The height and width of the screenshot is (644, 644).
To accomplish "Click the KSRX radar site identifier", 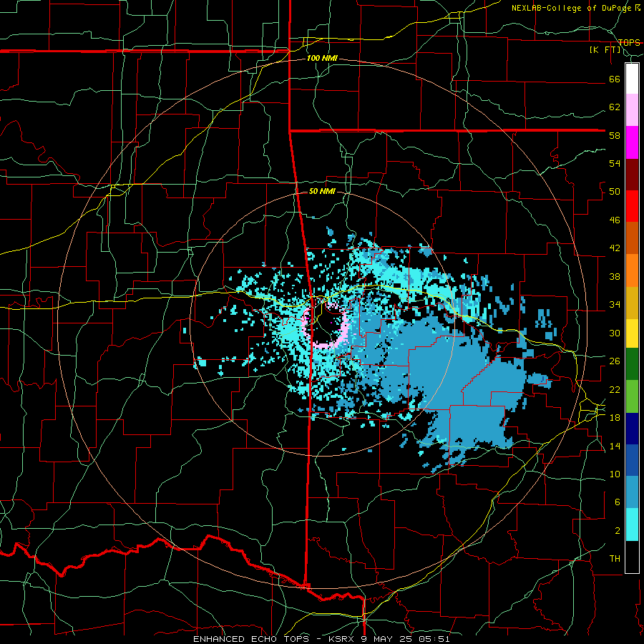I will pos(343,639).
